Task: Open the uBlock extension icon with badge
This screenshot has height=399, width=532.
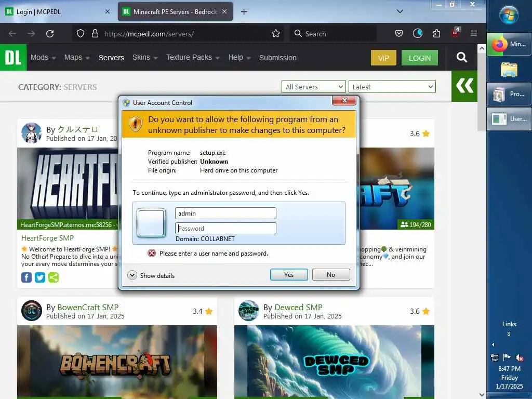Action: (x=455, y=32)
